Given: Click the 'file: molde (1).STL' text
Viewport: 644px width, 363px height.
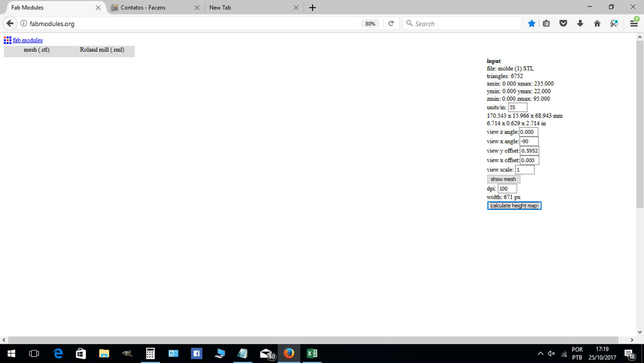Looking at the screenshot, I should [x=510, y=69].
